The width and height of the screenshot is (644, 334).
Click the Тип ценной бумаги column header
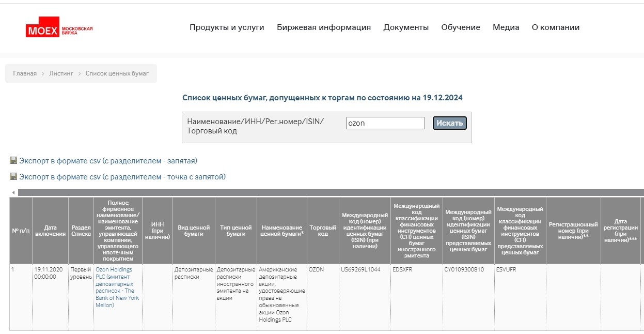(x=236, y=231)
